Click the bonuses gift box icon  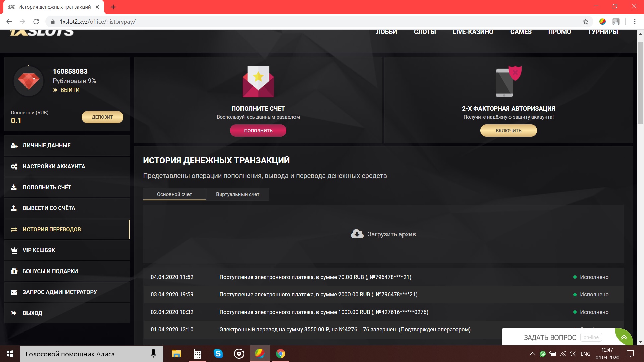14,271
